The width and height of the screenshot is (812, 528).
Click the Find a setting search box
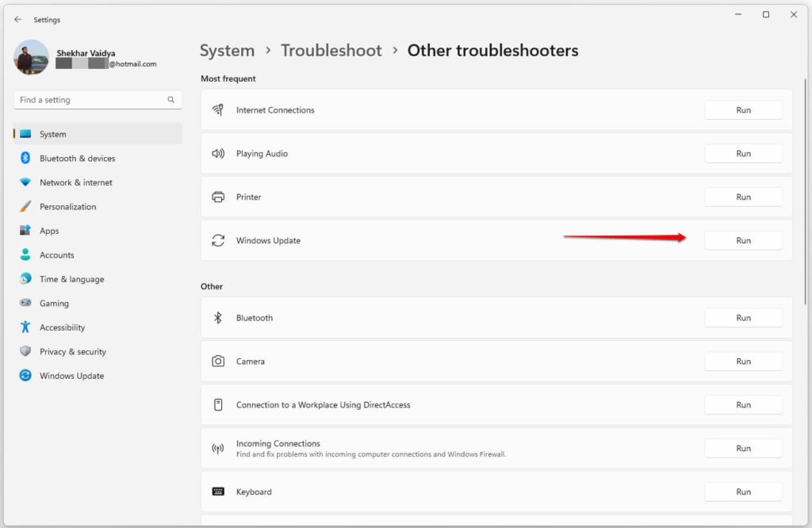tap(87, 100)
